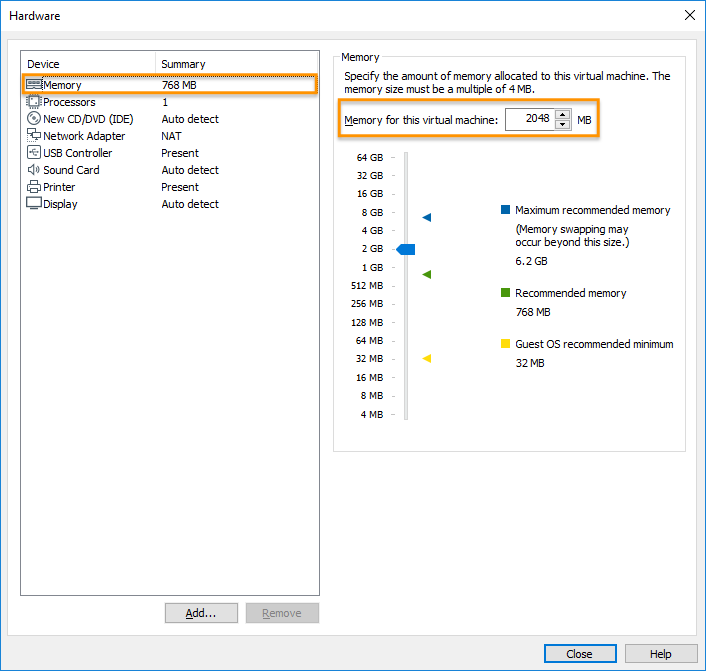Click the Remove button
Screen dimensions: 706x671
pos(282,613)
